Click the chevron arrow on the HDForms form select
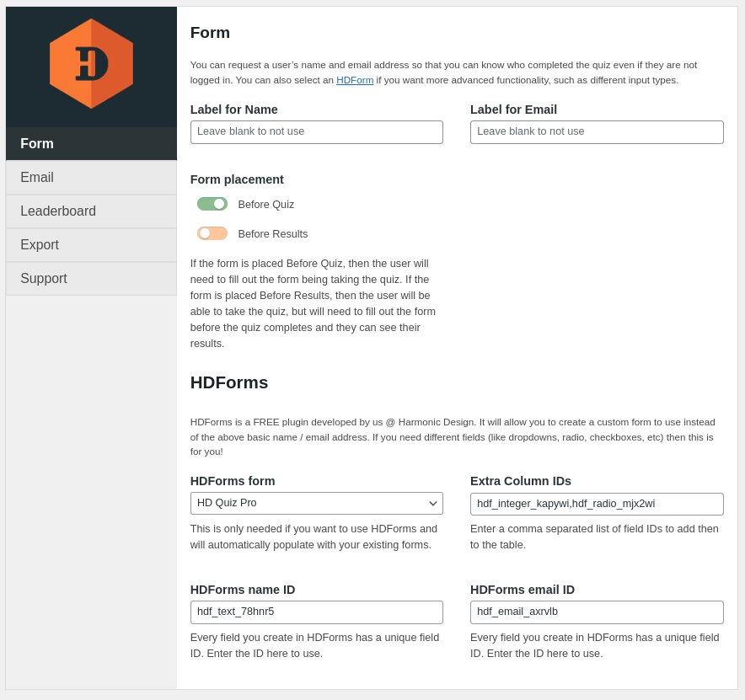 pyautogui.click(x=433, y=504)
